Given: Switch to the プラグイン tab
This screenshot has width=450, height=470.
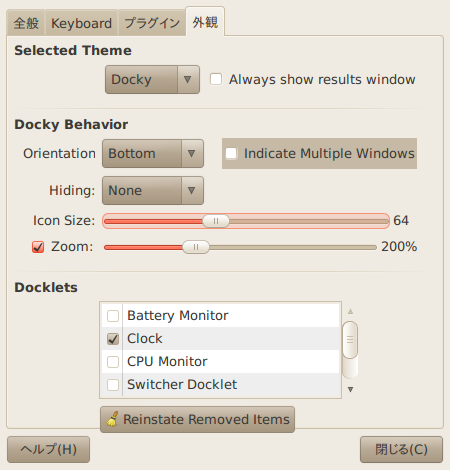Looking at the screenshot, I should point(152,23).
